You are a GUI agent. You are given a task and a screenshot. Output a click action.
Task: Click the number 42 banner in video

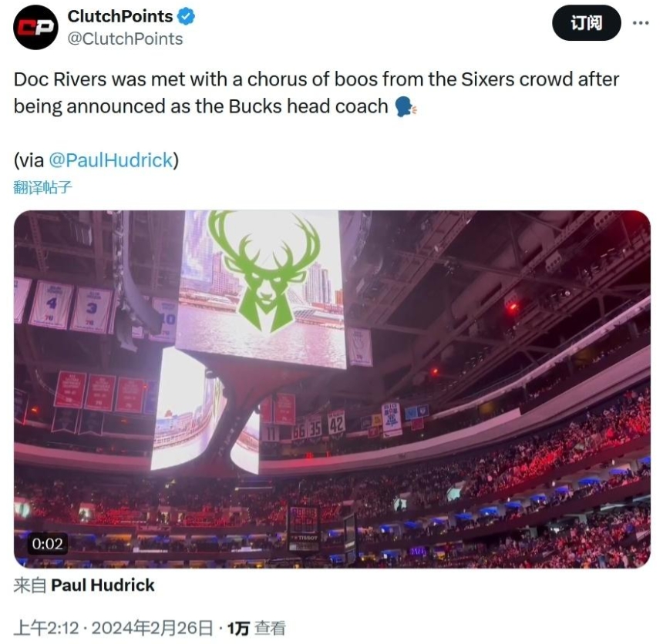point(336,422)
